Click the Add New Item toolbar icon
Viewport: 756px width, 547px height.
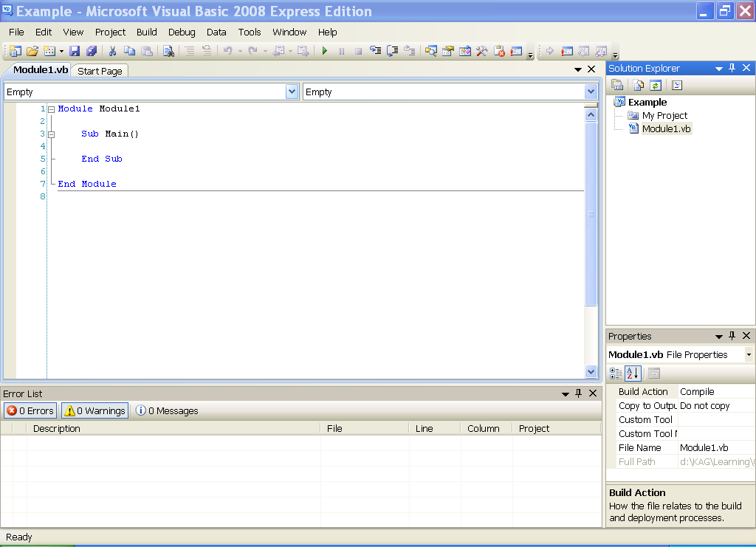click(49, 51)
